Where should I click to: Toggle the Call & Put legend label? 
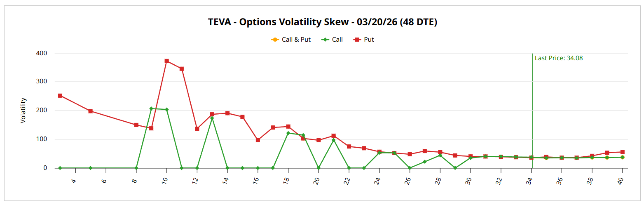[x=296, y=40]
